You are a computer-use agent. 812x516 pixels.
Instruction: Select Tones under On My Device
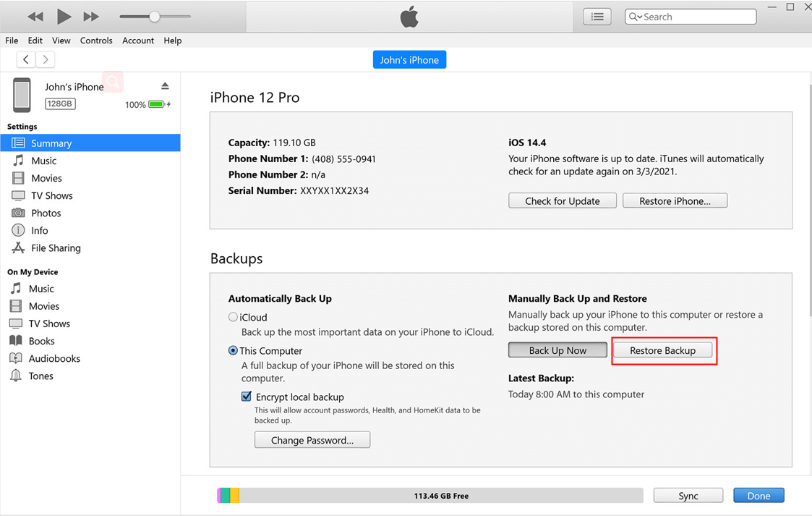pyautogui.click(x=43, y=376)
